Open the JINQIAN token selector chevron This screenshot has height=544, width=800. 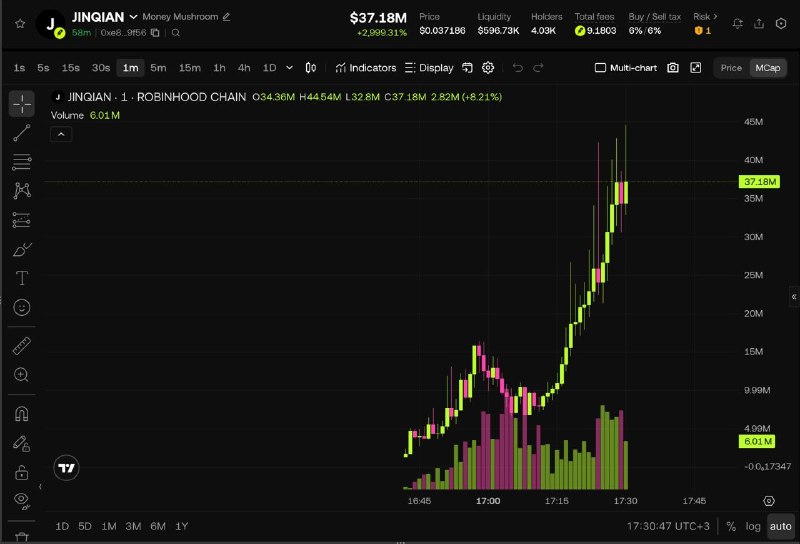(x=133, y=17)
